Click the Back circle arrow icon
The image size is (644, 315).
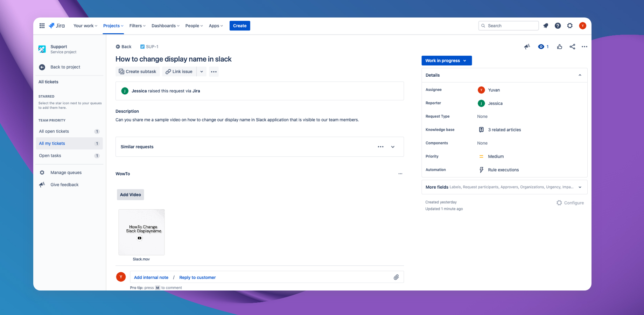pyautogui.click(x=118, y=47)
